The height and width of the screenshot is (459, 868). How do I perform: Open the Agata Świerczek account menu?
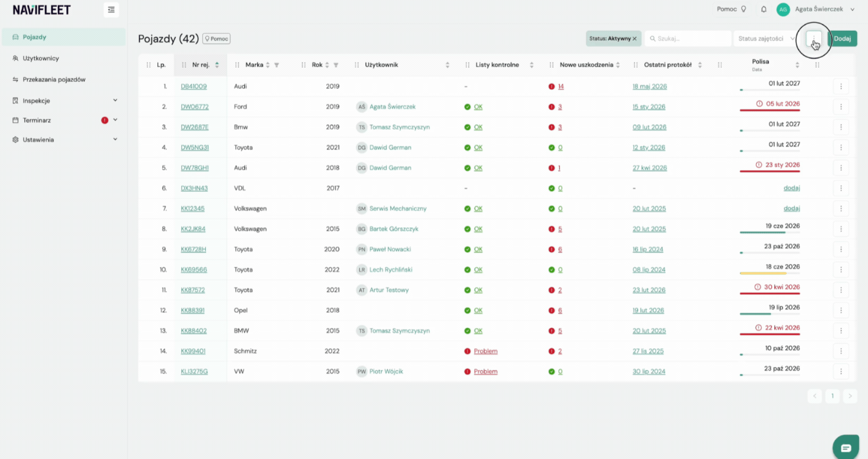(x=819, y=9)
